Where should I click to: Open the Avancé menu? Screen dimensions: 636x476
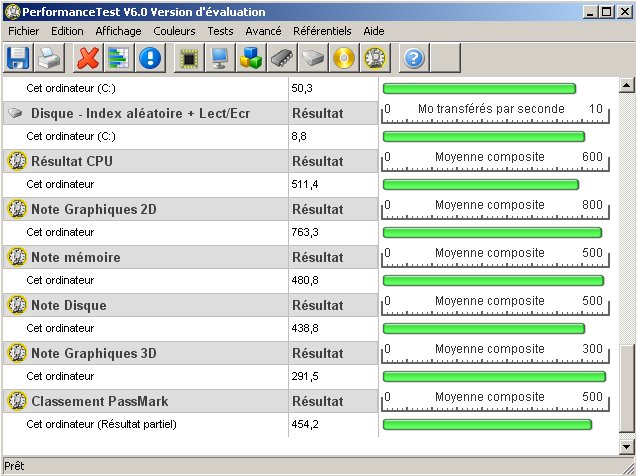[x=263, y=31]
